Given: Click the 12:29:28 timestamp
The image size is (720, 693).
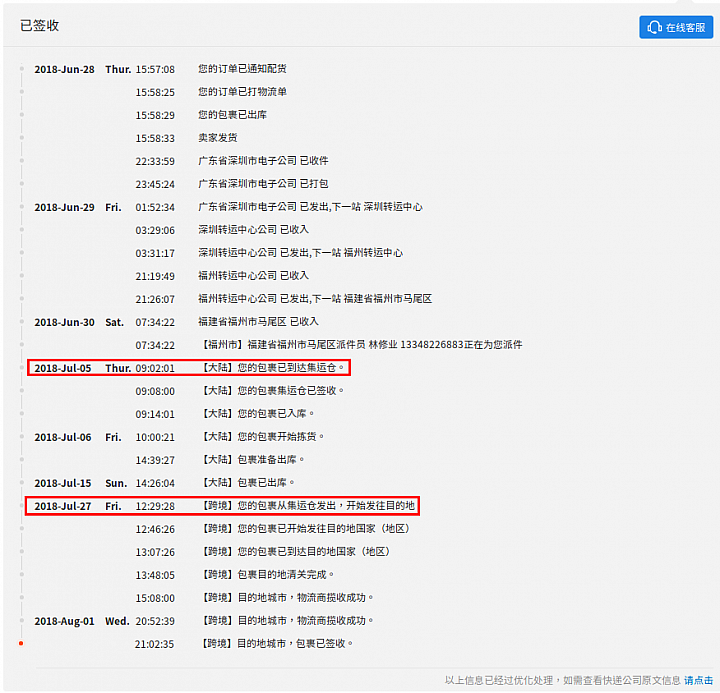Looking at the screenshot, I should point(155,506).
